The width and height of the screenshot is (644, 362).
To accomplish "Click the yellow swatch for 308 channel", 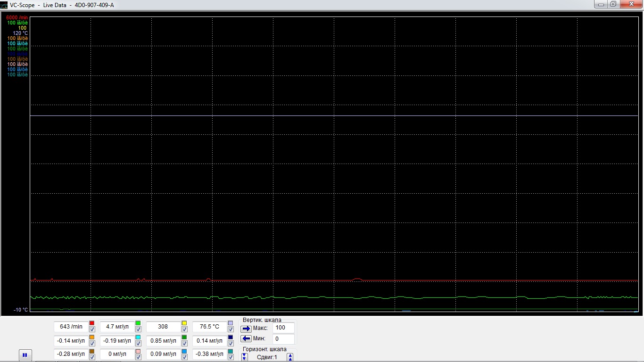I will coord(184,323).
